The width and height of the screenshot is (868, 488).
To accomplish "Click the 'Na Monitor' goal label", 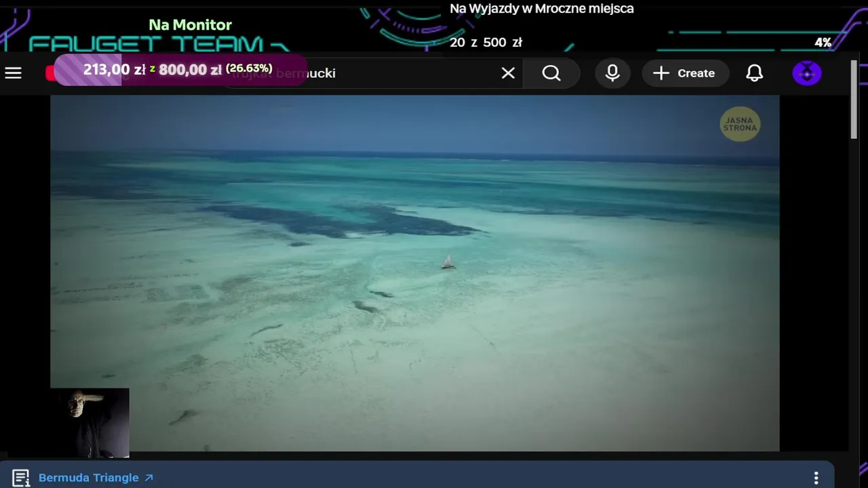I will (190, 25).
